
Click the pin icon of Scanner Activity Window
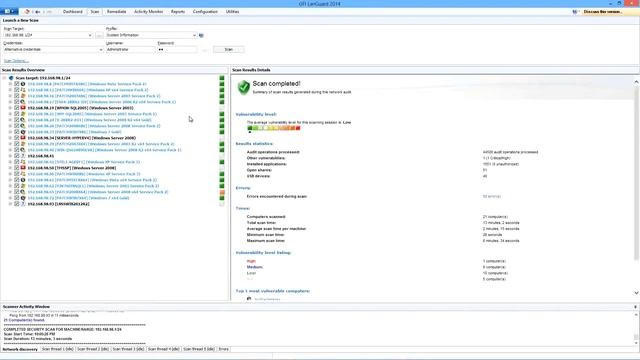coord(636,307)
